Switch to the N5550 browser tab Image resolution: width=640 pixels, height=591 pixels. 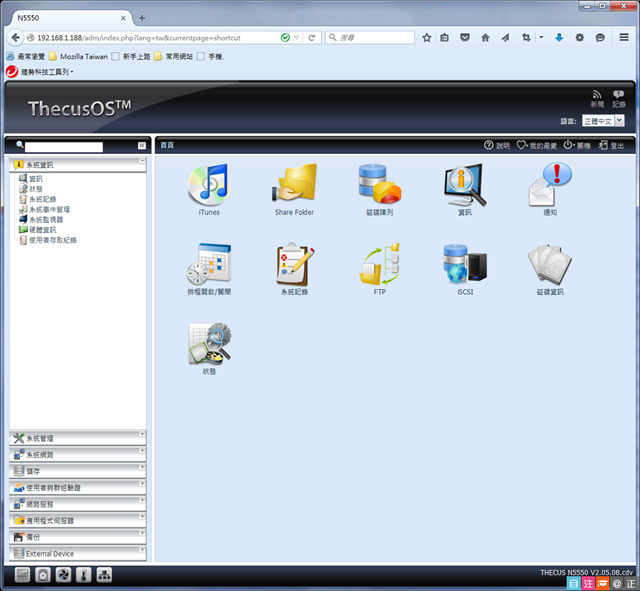point(67,18)
